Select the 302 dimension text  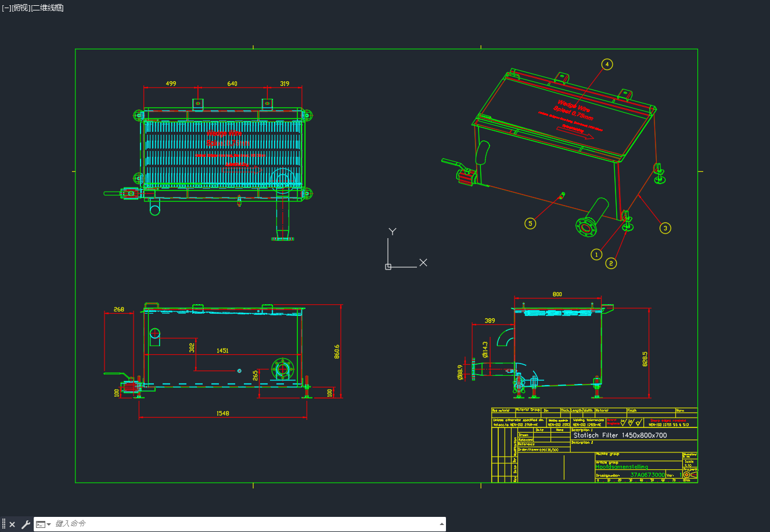[x=192, y=347]
